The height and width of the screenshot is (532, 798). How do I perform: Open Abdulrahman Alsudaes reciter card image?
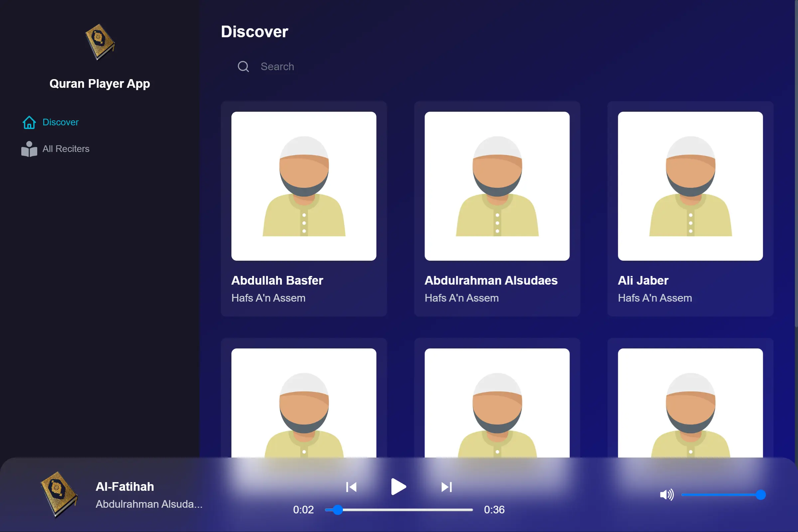click(x=497, y=186)
